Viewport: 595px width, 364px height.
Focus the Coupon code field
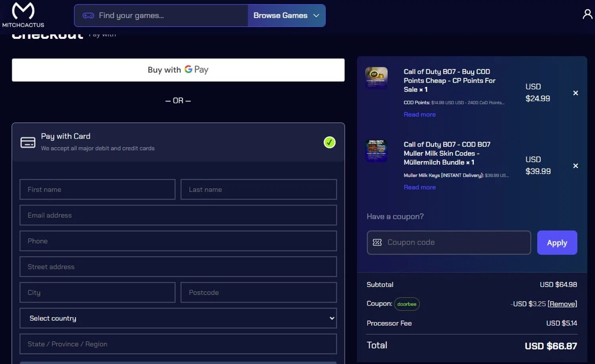click(x=449, y=242)
